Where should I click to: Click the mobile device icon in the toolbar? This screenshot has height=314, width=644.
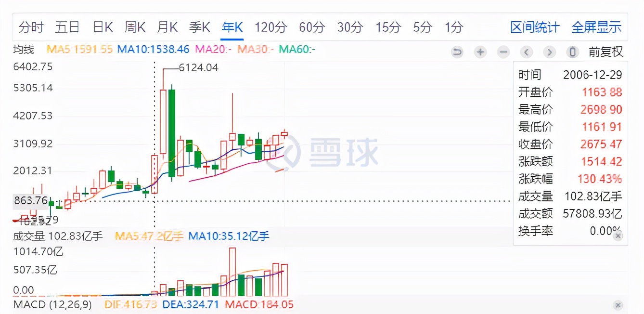tap(572, 52)
